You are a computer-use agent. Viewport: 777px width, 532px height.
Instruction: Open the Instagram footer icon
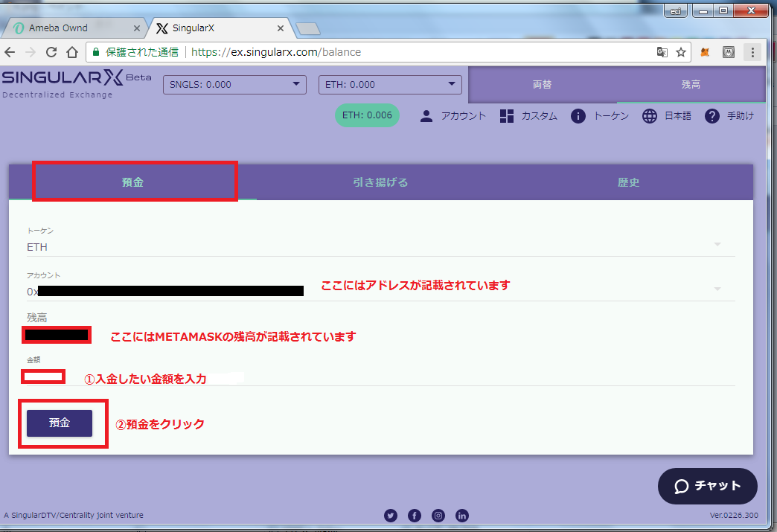pos(438,516)
